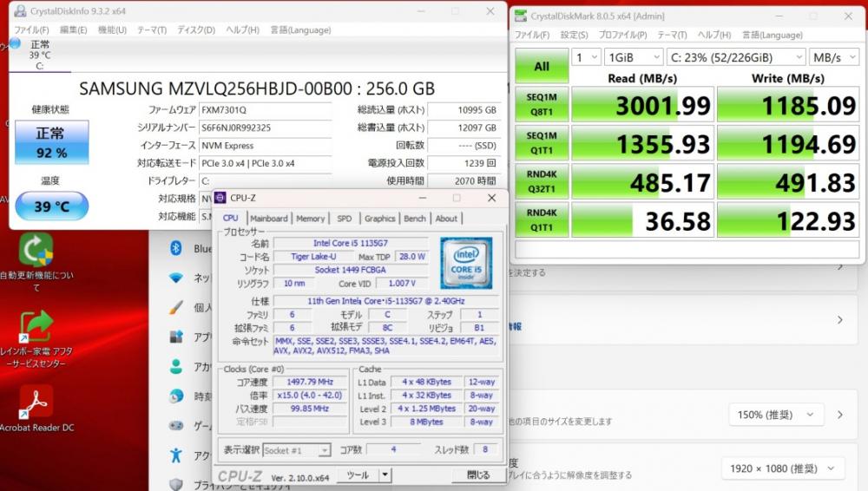Expand the chevron beside the scale setting
Image resolution: width=868 pixels, height=491 pixels.
coord(839,415)
